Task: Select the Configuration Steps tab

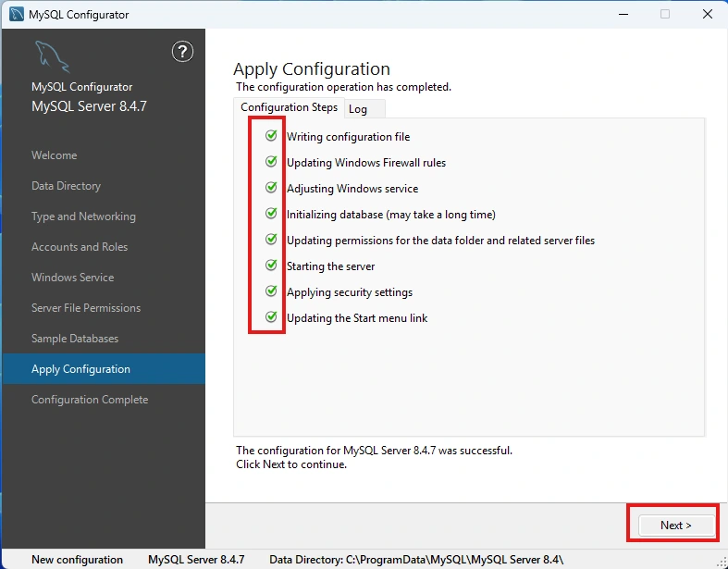Action: point(290,107)
